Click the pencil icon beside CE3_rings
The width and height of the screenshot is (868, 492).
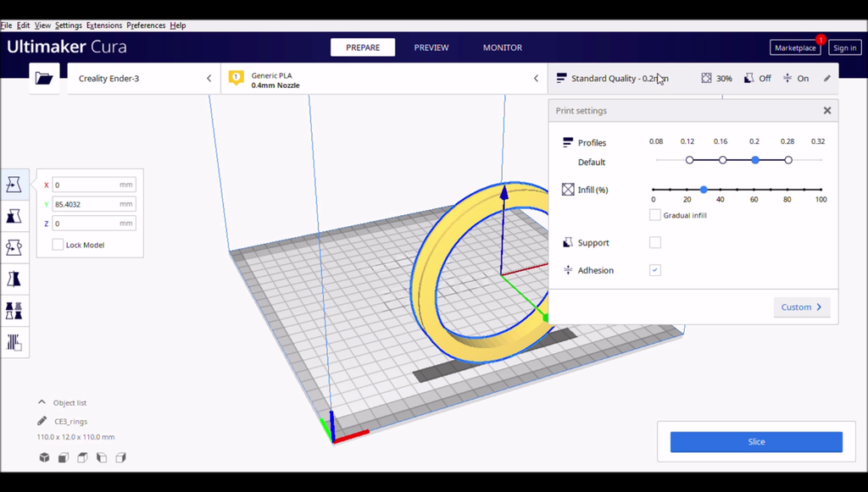tap(42, 421)
